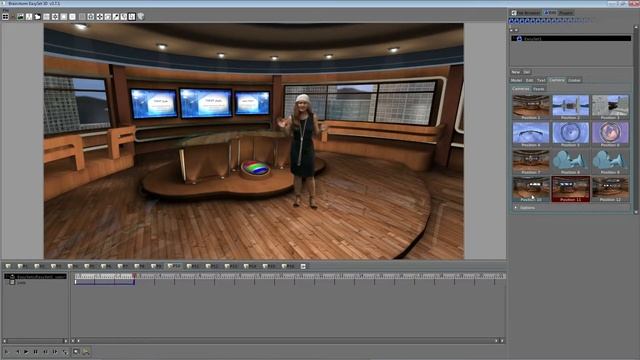
Task: Select the Position 2 camera thumbnail
Action: pos(570,107)
